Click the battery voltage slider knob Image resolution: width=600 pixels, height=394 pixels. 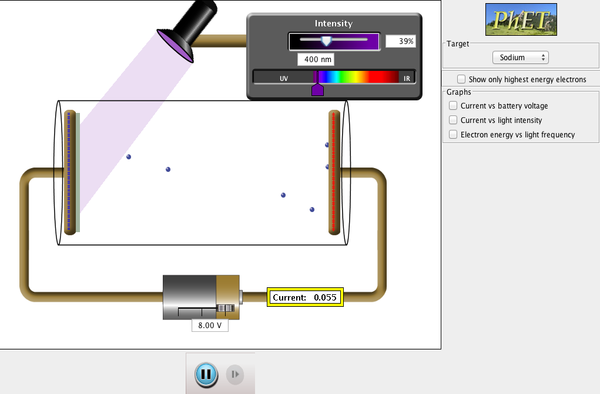[x=225, y=308]
